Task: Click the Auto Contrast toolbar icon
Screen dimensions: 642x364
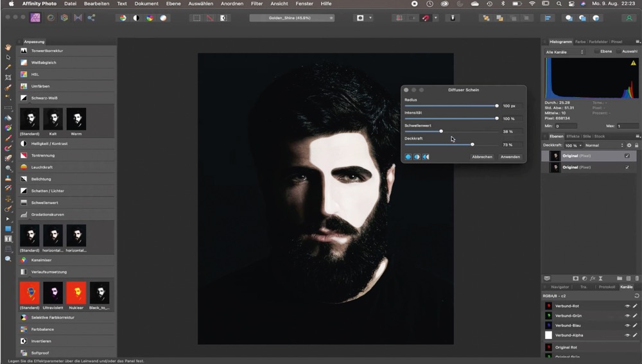Action: [x=136, y=18]
